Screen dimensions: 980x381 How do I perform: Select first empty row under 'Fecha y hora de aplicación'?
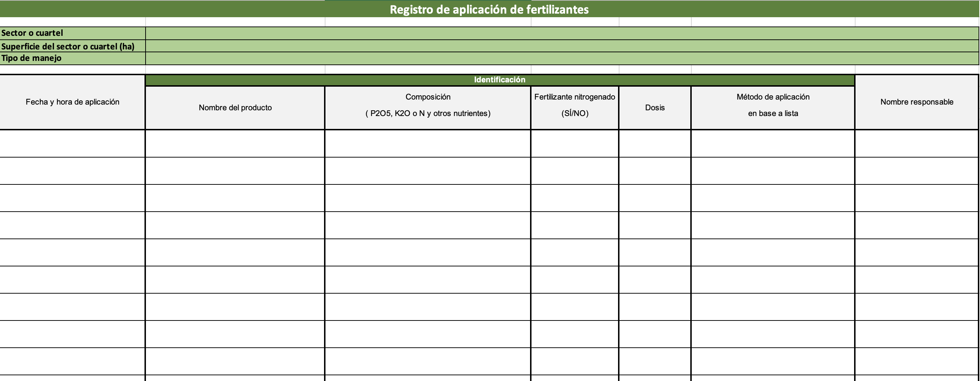73,144
